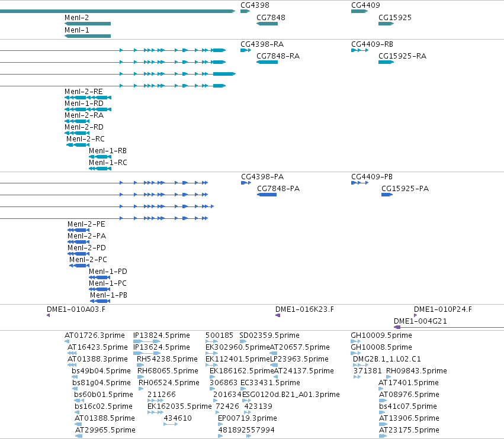
Task: Select the IP13624.5prime EST label
Action: point(161,347)
